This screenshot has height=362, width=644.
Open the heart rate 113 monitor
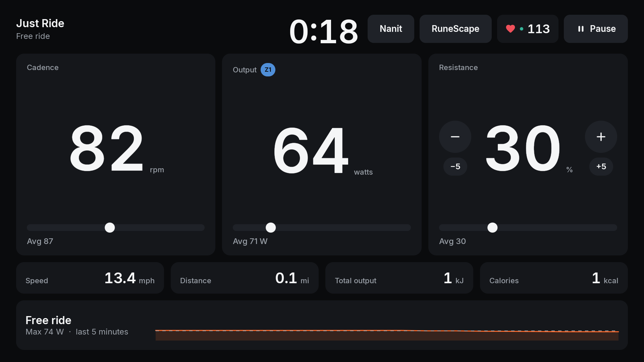coord(528,29)
